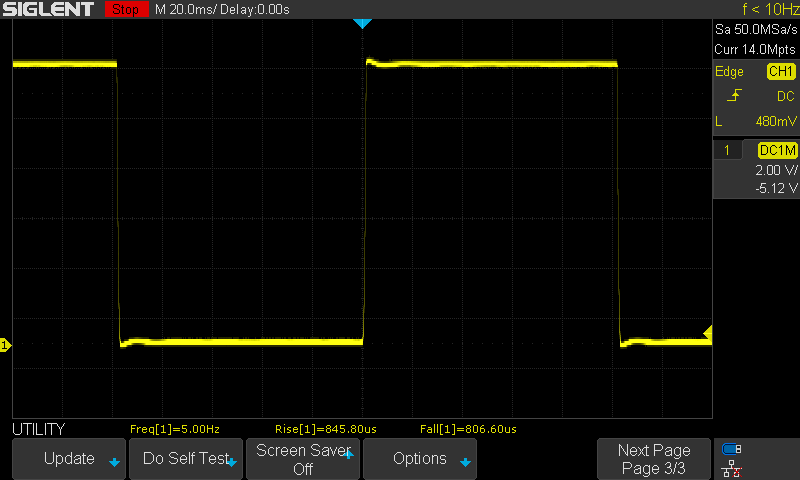Click the Delay:0.00s readout
The image size is (800, 480).
(x=255, y=10)
